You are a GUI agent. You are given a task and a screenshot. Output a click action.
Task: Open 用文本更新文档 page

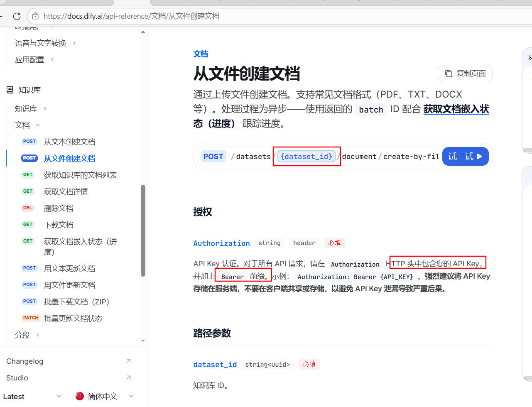[70, 269]
